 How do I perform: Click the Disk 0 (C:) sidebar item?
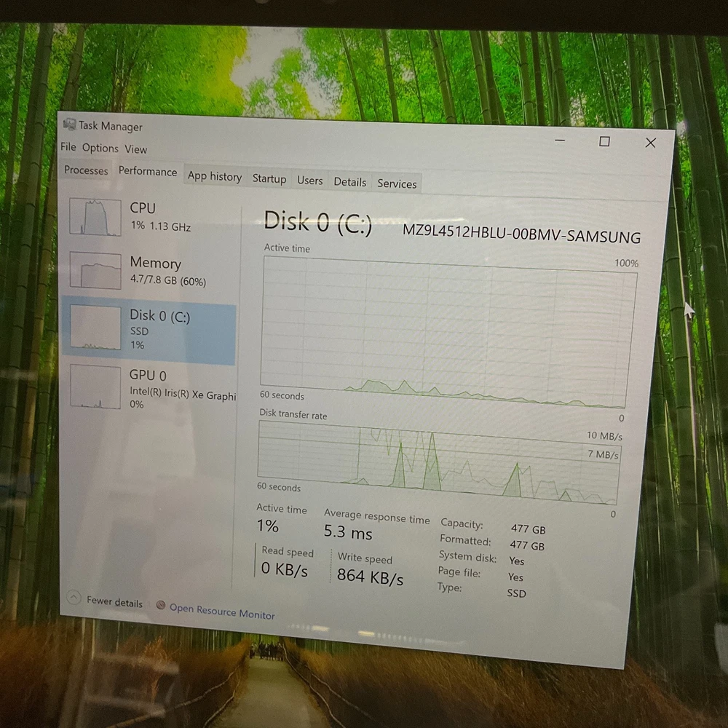[149, 329]
